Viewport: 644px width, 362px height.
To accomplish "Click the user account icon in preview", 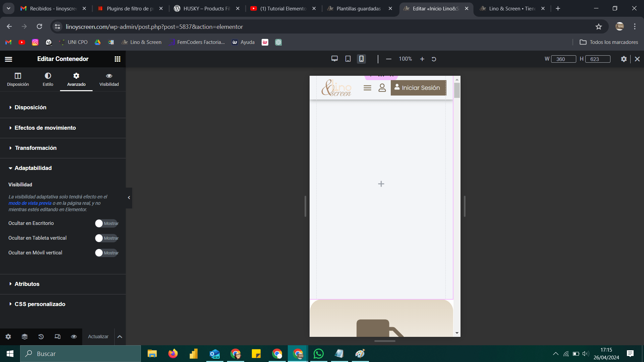I will 382,88.
